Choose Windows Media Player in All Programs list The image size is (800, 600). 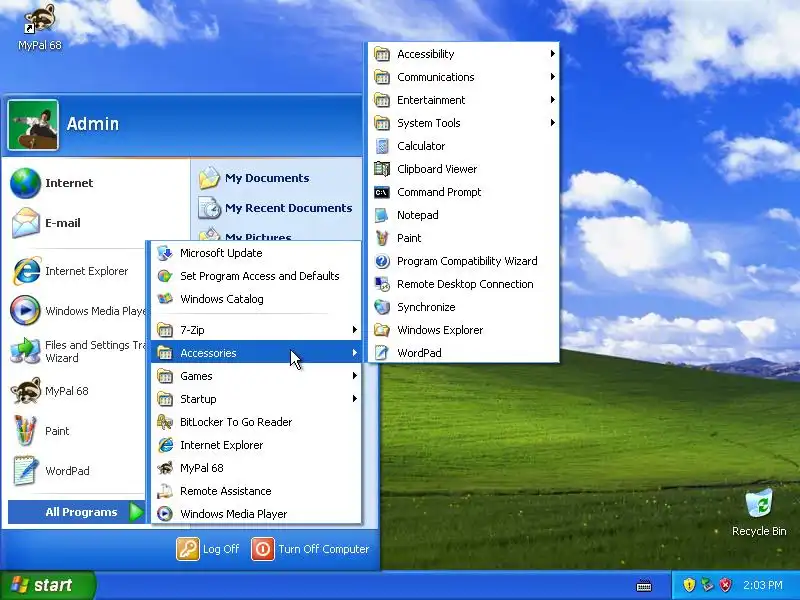(256, 514)
